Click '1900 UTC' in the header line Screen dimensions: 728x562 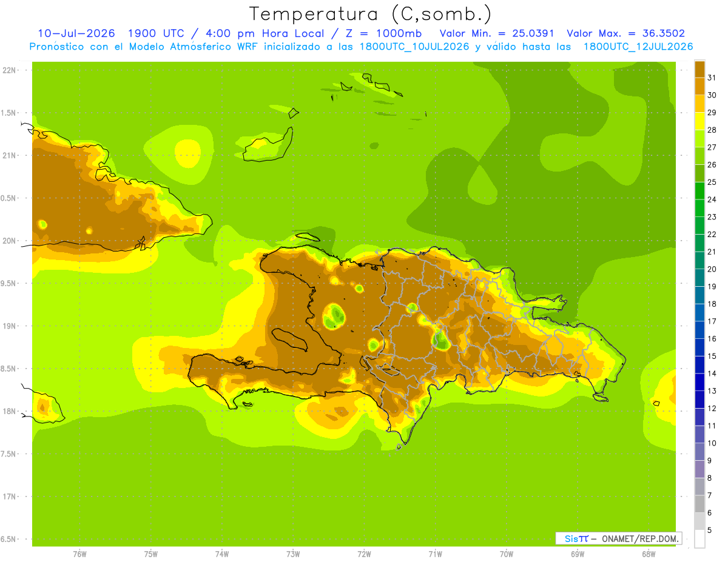(157, 33)
